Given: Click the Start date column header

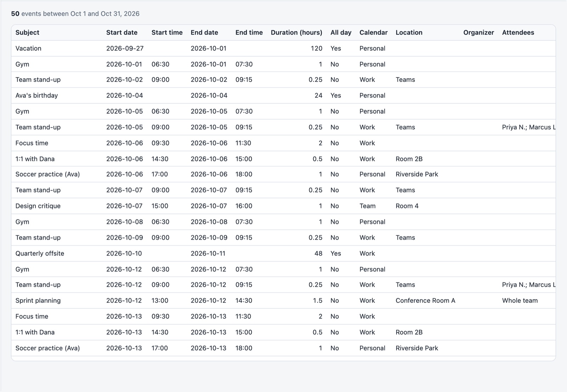Looking at the screenshot, I should click(x=122, y=33).
